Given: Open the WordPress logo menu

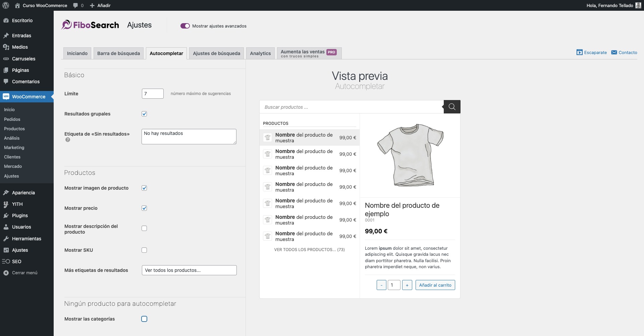Looking at the screenshot, I should coord(5,5).
